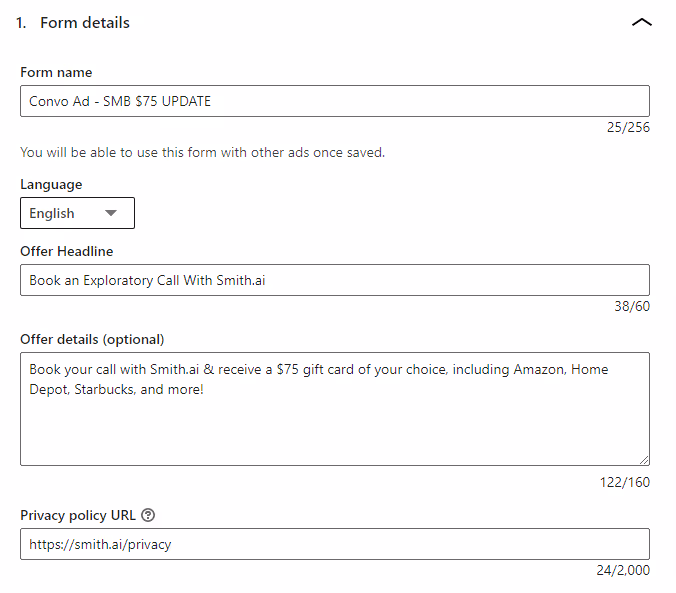Select the Privacy policy URL input
Viewport: 676px width, 593px height.
pyautogui.click(x=335, y=544)
